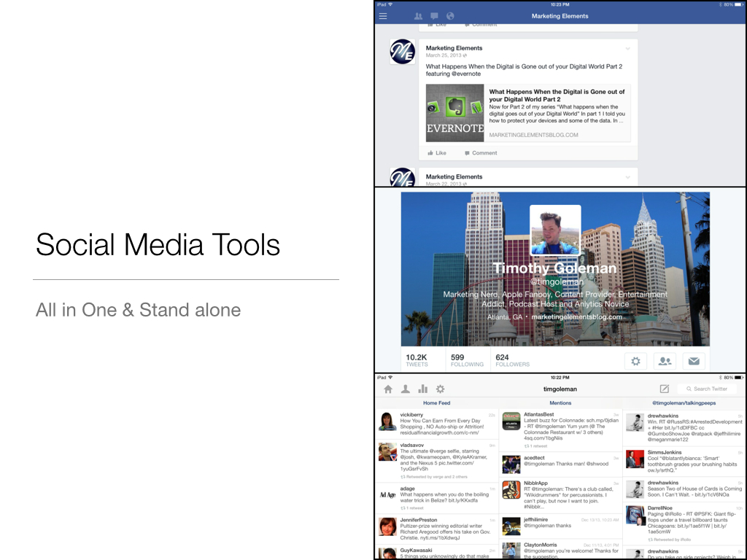Tap the Facebook friend requests icon
This screenshot has width=747, height=560.
tap(418, 16)
